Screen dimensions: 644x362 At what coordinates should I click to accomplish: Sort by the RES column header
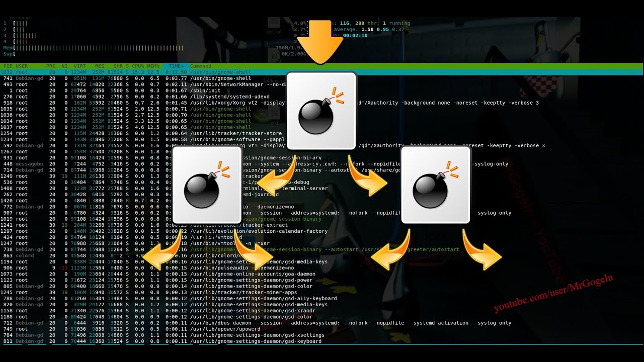coord(100,66)
